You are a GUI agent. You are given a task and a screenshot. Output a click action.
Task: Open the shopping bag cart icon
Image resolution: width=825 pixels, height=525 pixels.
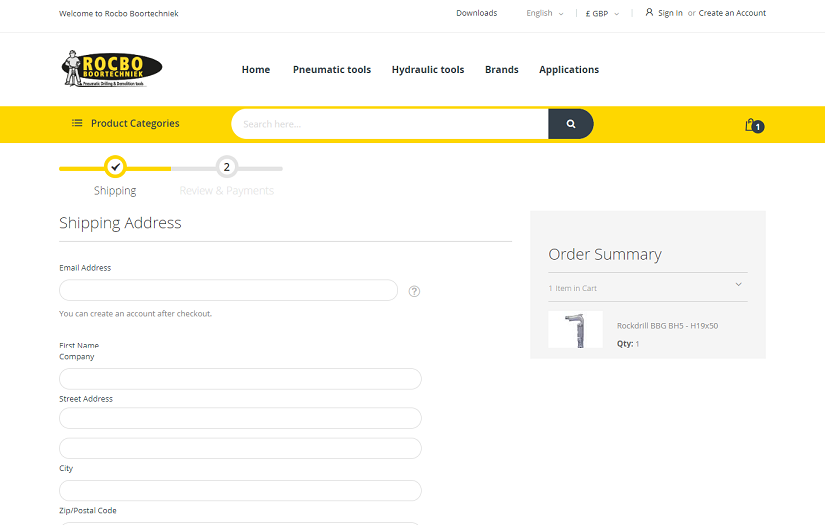(754, 125)
